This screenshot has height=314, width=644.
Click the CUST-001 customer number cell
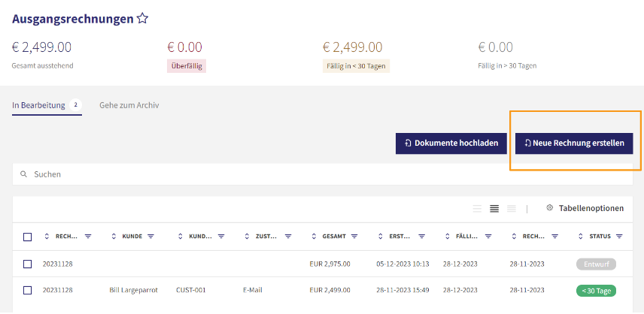click(191, 290)
